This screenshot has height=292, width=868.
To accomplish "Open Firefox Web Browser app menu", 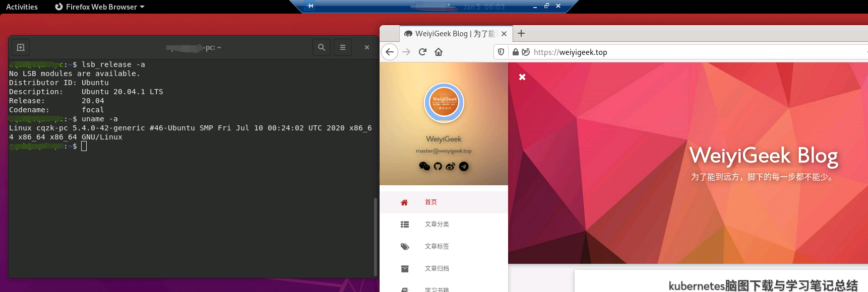I will 99,7.
